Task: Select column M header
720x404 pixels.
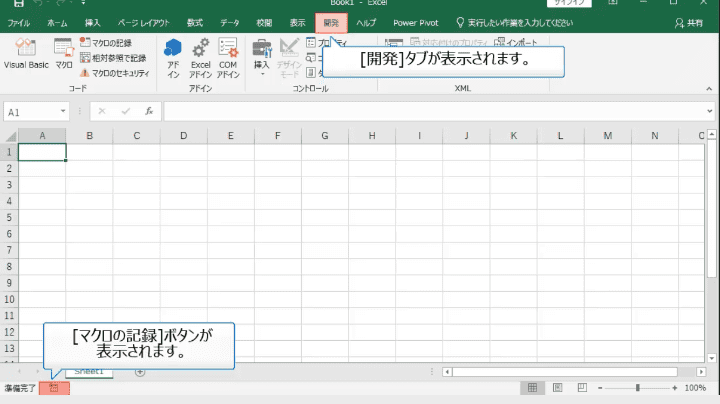Action: 608,136
